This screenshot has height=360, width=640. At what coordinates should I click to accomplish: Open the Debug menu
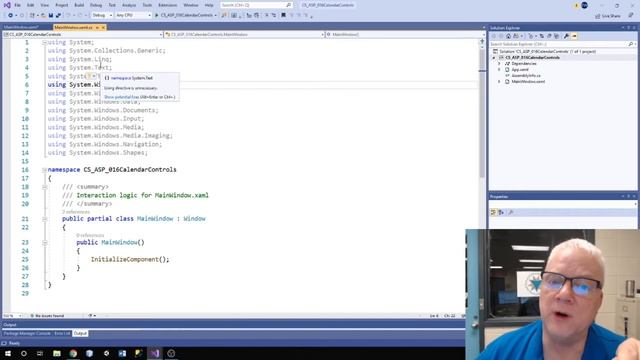pyautogui.click(x=96, y=5)
